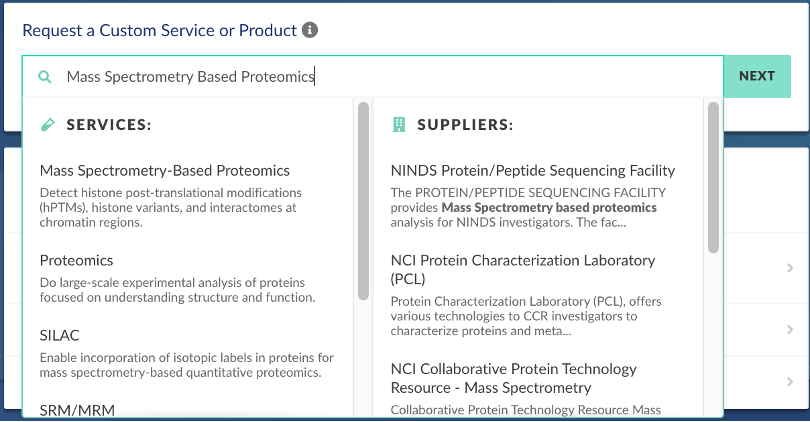
Task: Expand the top right chevron row
Action: 790,268
